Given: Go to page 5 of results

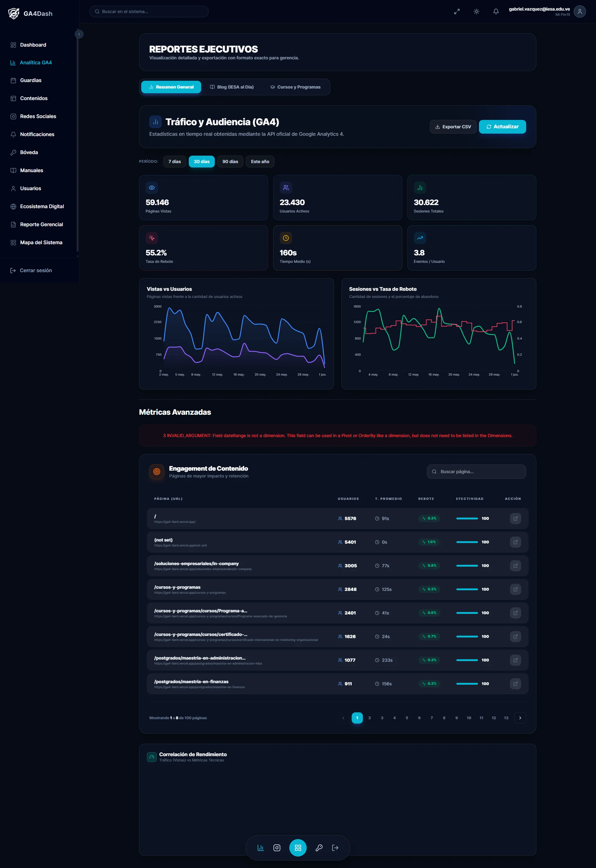Looking at the screenshot, I should pyautogui.click(x=407, y=718).
